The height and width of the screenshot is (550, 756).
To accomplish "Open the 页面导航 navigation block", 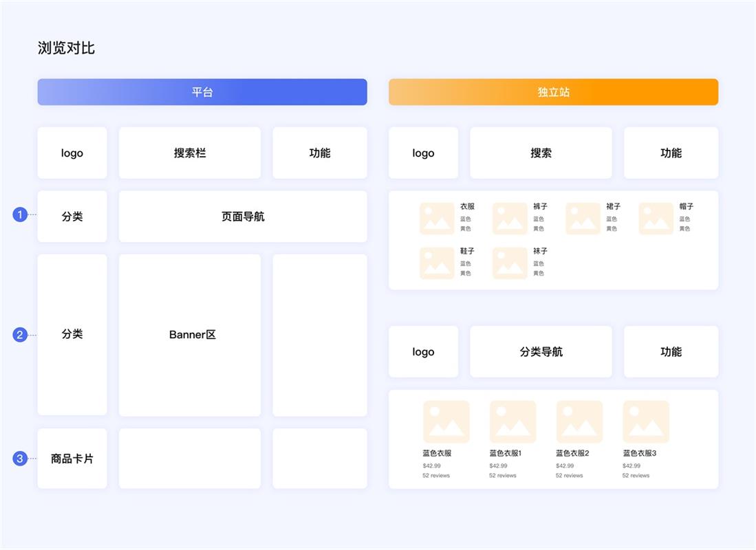I will [x=243, y=217].
